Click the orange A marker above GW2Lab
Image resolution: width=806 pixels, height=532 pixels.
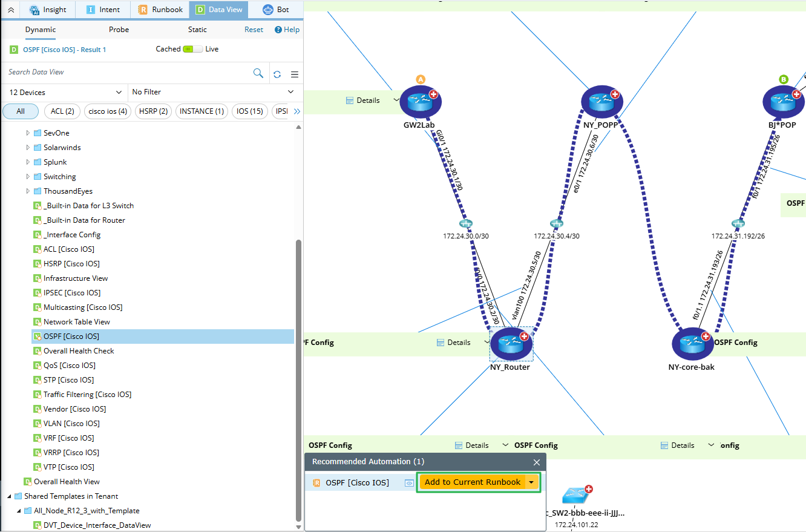click(x=421, y=79)
